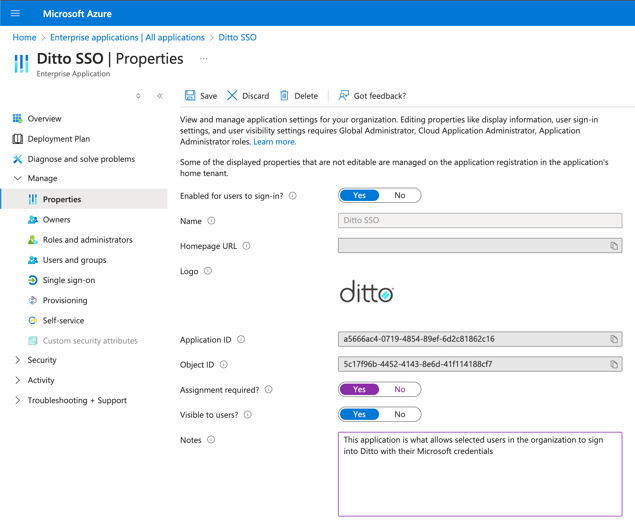Screen dimensions: 635x530
Task: Click the Single sign-on arrow icon
Action: point(33,280)
